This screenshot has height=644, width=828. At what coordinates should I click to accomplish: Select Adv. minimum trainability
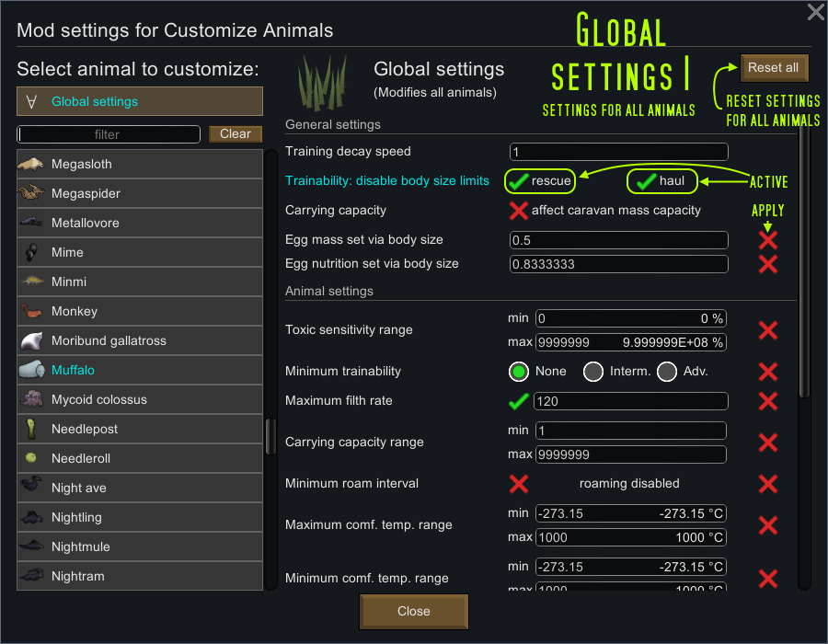(667, 372)
